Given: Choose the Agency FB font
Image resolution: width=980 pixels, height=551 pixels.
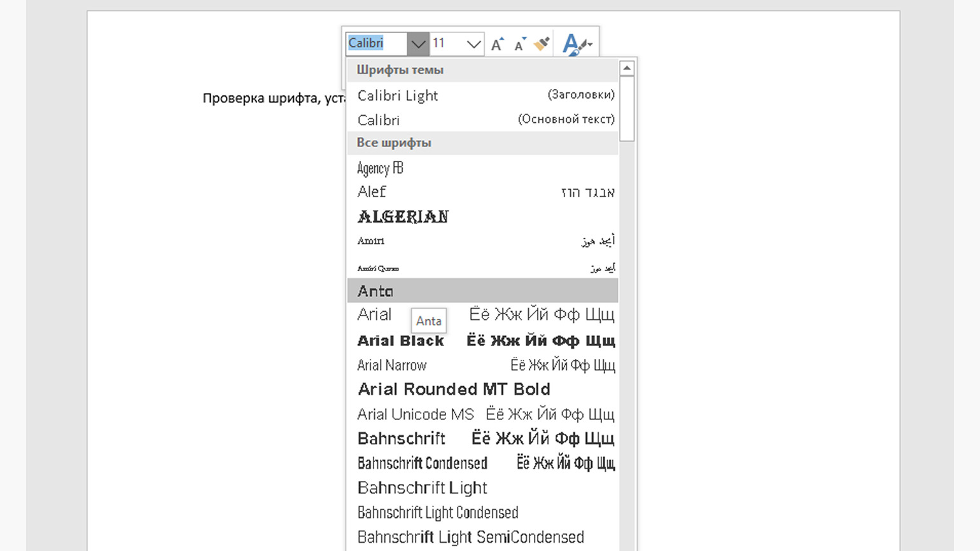Looking at the screenshot, I should (x=380, y=167).
